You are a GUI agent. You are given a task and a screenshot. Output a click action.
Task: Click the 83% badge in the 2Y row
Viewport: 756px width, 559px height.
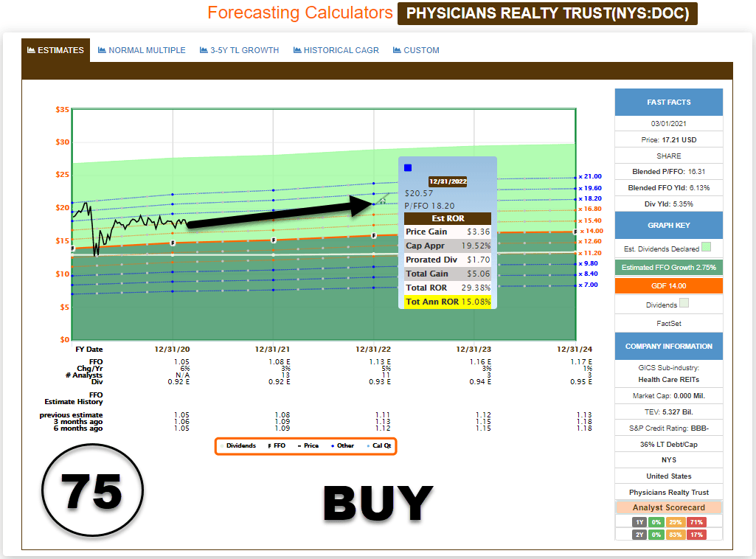pos(676,535)
